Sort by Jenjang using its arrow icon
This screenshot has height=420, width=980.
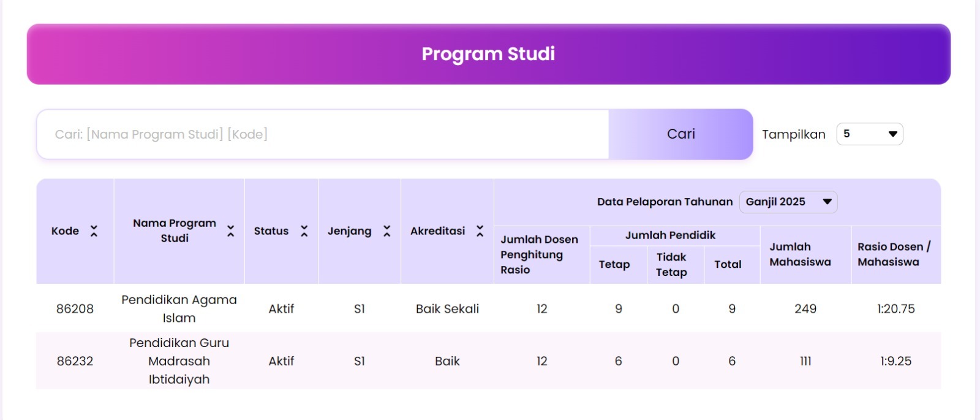(386, 231)
